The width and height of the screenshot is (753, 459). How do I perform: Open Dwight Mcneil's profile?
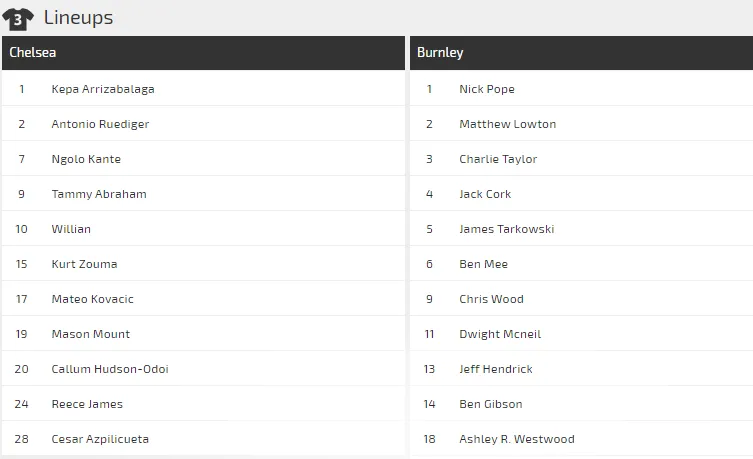500,334
